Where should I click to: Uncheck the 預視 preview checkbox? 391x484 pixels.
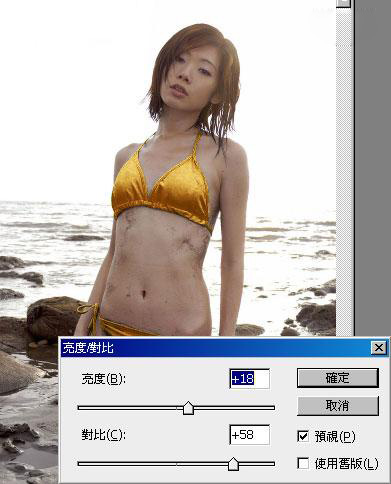(303, 436)
